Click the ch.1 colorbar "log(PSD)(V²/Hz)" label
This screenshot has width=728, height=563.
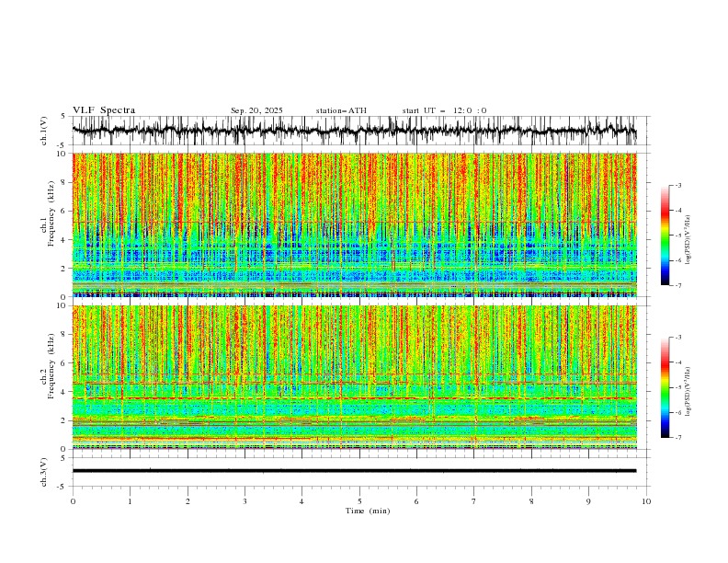point(688,240)
